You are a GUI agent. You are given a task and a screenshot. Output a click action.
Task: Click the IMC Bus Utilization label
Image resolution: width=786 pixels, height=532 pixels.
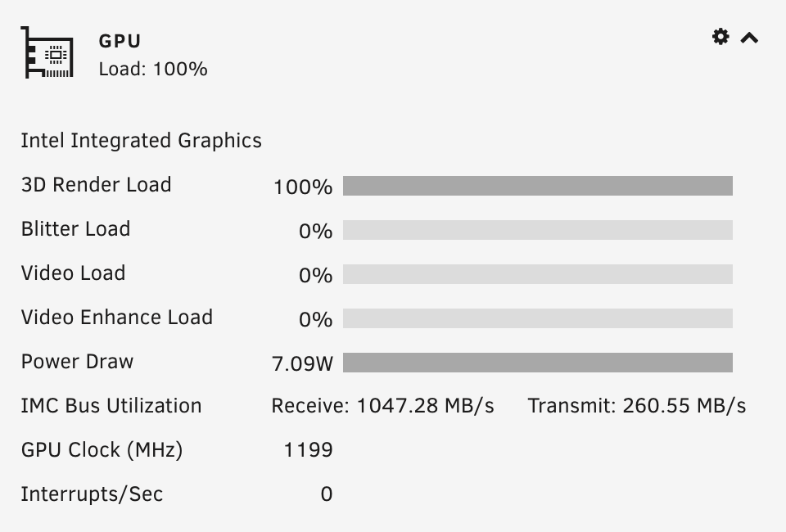tap(111, 406)
